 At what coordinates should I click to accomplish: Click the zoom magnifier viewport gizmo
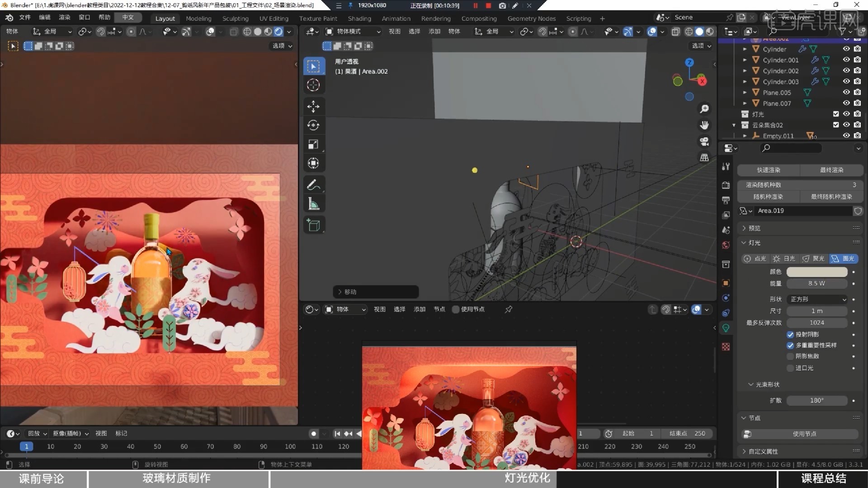[x=704, y=109]
